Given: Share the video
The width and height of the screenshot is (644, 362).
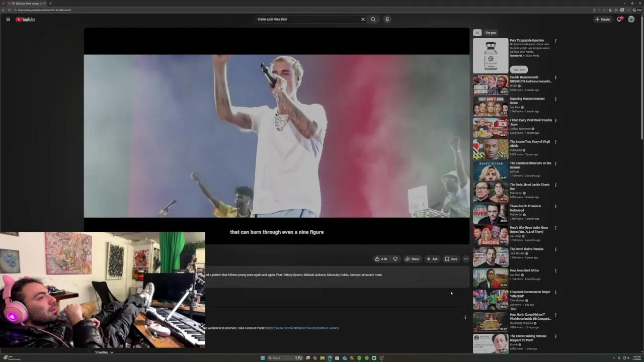Looking at the screenshot, I should 412,259.
